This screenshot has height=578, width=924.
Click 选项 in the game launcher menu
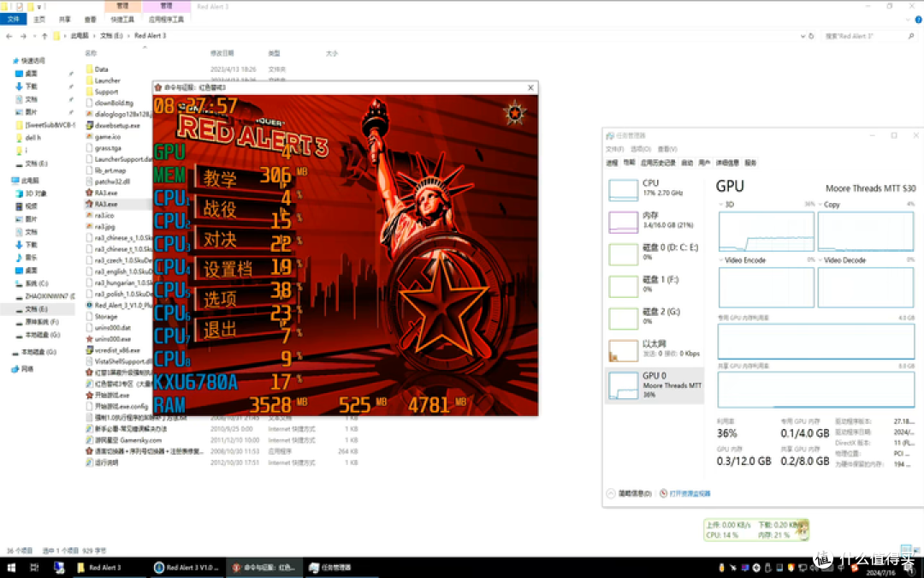click(x=221, y=300)
